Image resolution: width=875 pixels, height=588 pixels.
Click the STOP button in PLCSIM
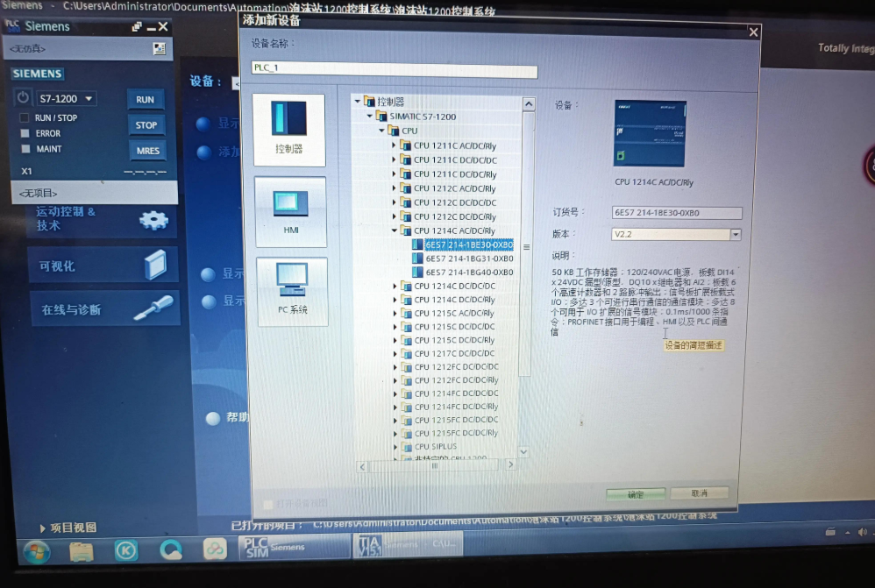146,125
